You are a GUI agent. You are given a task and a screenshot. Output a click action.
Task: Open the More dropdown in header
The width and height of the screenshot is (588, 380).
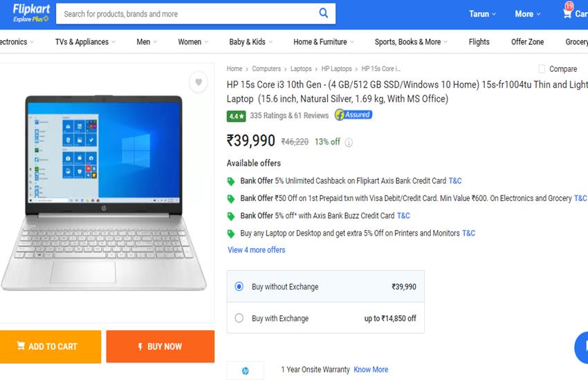(x=527, y=14)
